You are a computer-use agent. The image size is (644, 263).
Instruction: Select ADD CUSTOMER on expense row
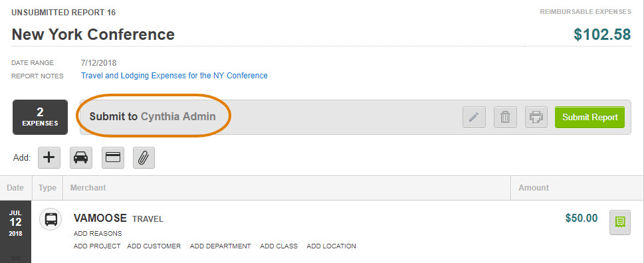tap(154, 246)
